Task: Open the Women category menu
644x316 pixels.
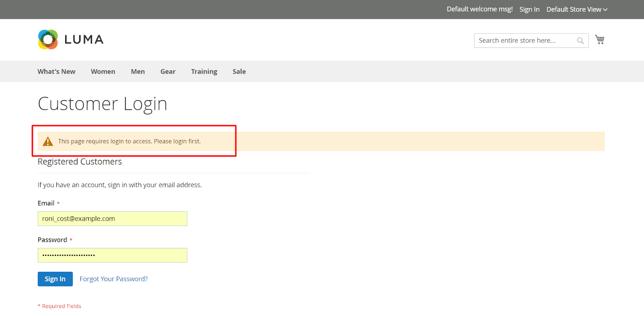Action: 103,72
